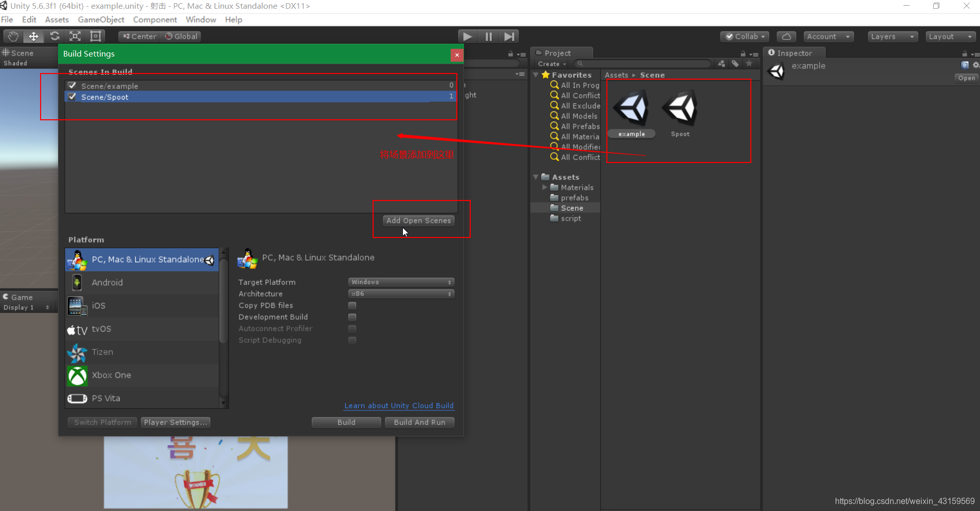
Task: Enable Development Build checkbox
Action: [x=353, y=317]
